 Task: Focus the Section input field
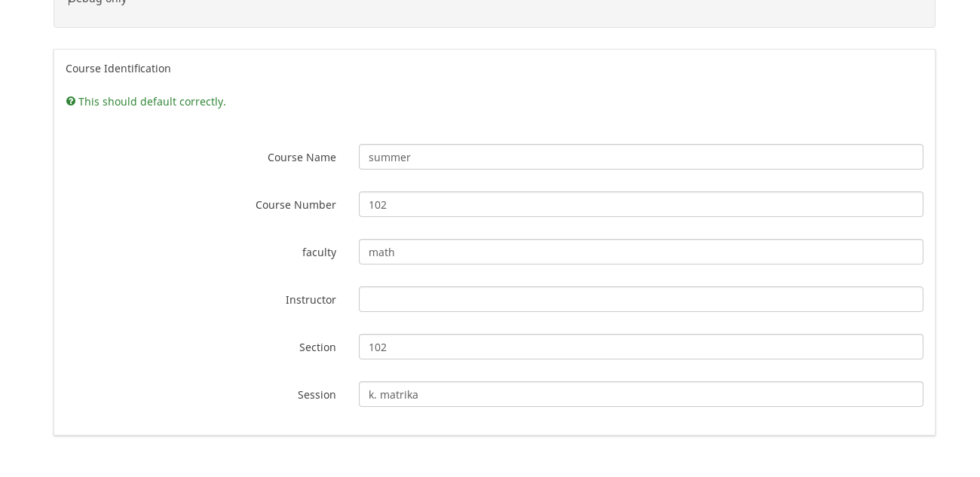[x=641, y=347]
